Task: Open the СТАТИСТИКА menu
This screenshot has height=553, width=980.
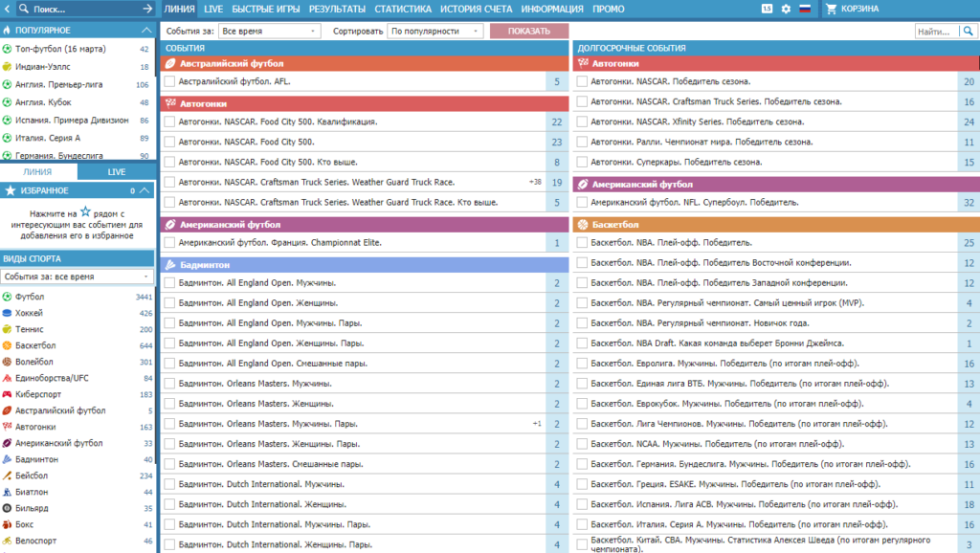Action: coord(403,9)
